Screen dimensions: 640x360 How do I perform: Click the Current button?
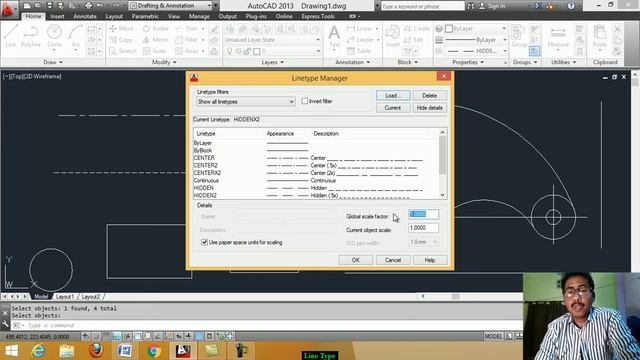pyautogui.click(x=393, y=108)
